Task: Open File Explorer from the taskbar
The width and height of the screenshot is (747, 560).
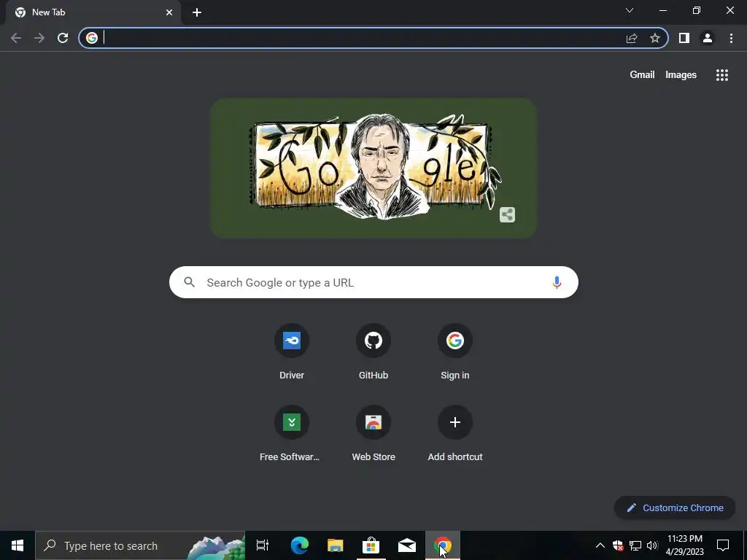Action: [x=336, y=545]
